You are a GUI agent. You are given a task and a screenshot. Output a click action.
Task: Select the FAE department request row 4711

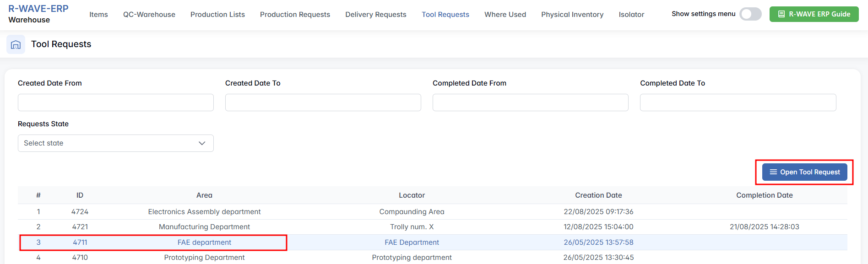[204, 242]
